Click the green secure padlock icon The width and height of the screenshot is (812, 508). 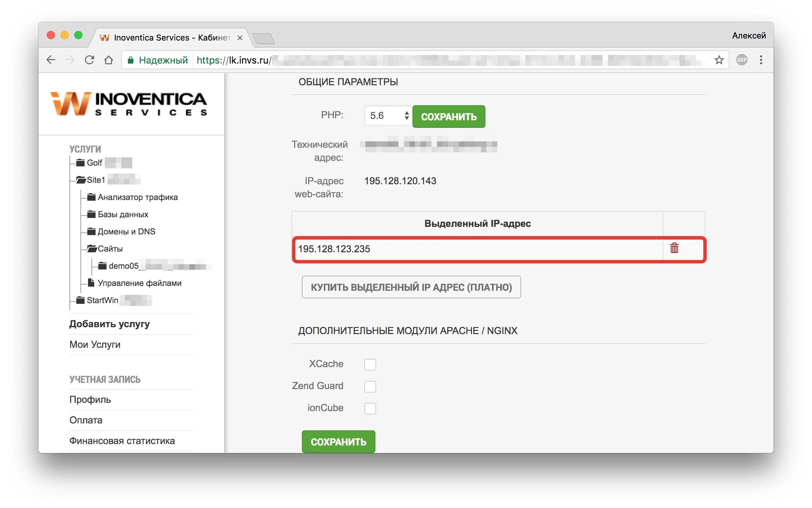131,60
